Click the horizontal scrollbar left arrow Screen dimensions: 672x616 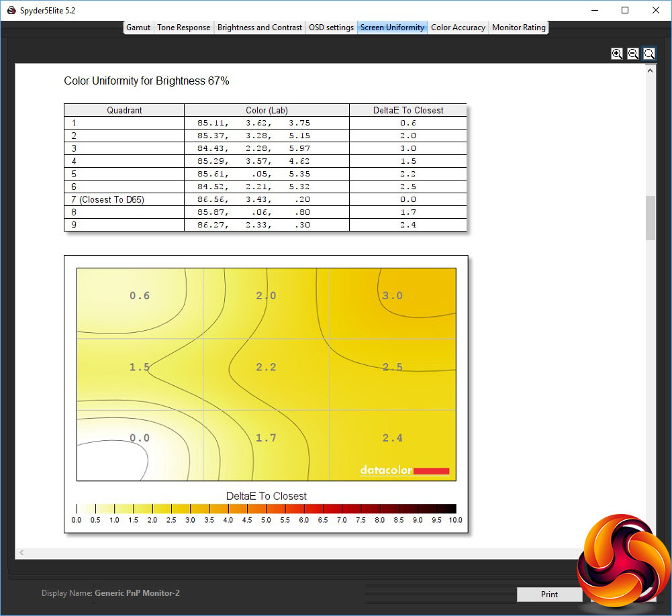[21, 553]
